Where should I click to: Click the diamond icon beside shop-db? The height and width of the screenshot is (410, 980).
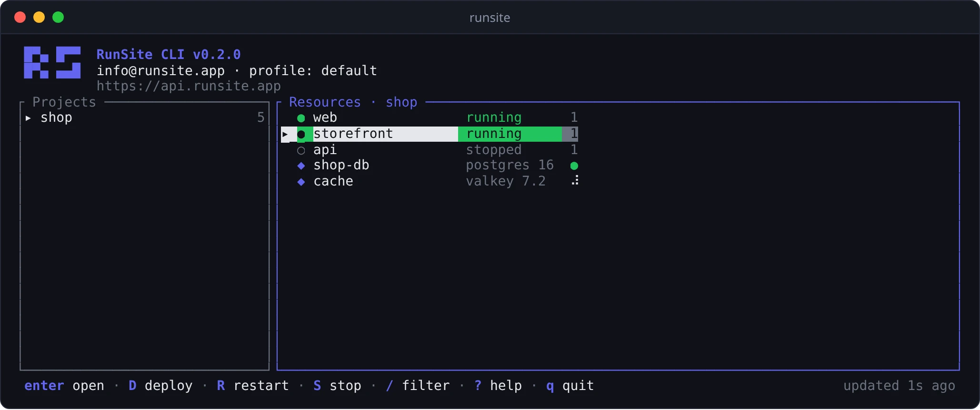tap(301, 166)
